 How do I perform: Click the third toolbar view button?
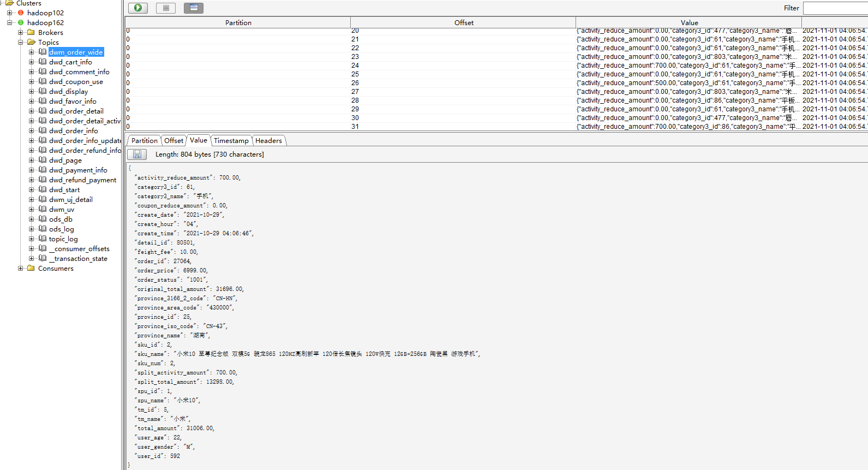194,8
